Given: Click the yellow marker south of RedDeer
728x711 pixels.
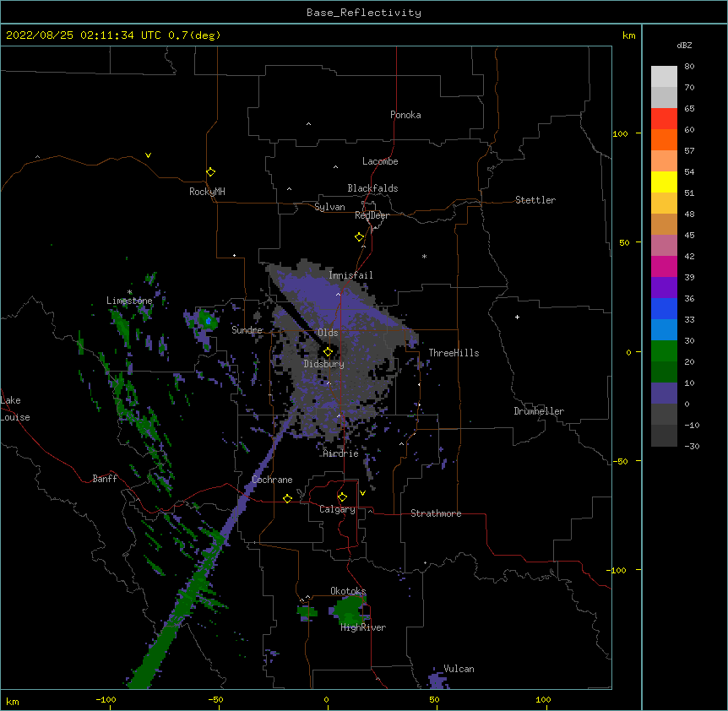Looking at the screenshot, I should click(x=360, y=237).
